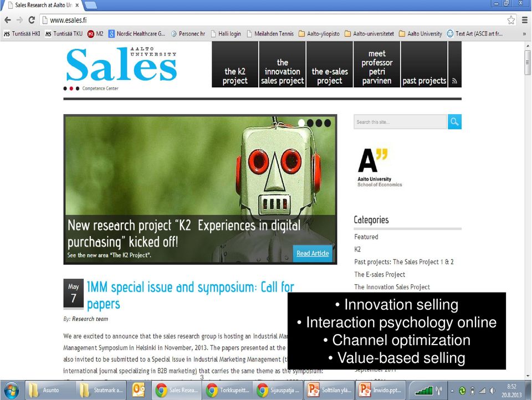Click the battery tray icon

pos(472,391)
